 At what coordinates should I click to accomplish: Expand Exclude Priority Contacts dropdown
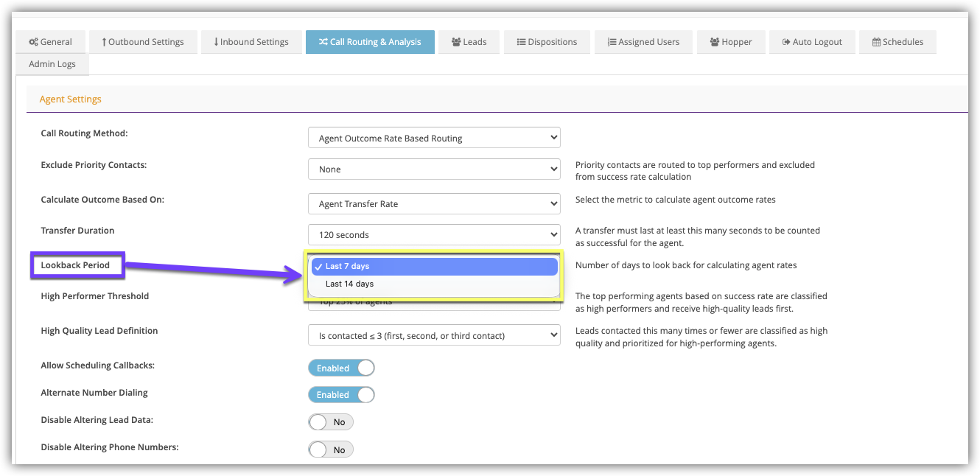point(434,169)
